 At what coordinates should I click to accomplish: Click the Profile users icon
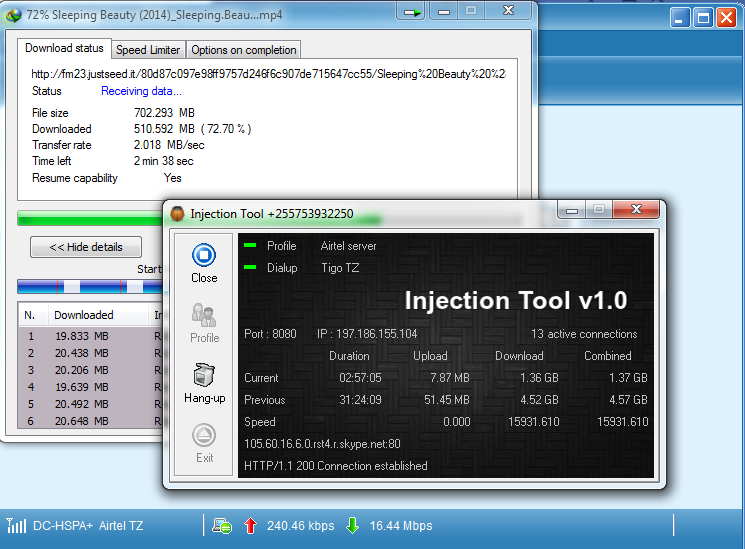pyautogui.click(x=204, y=315)
